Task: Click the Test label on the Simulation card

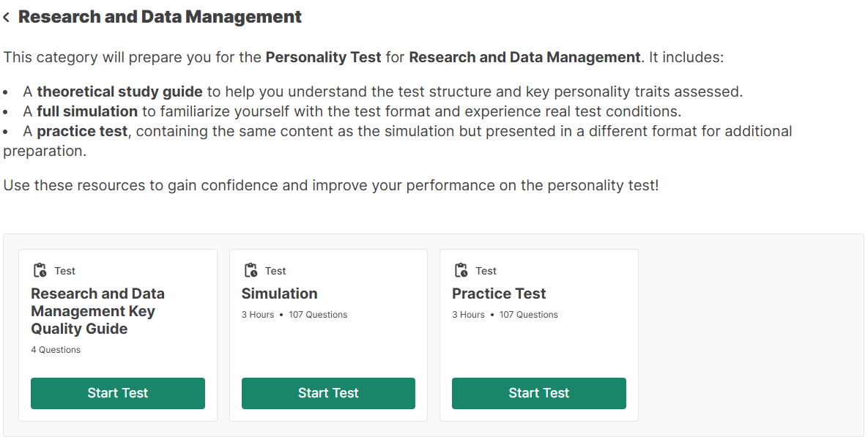Action: tap(275, 271)
